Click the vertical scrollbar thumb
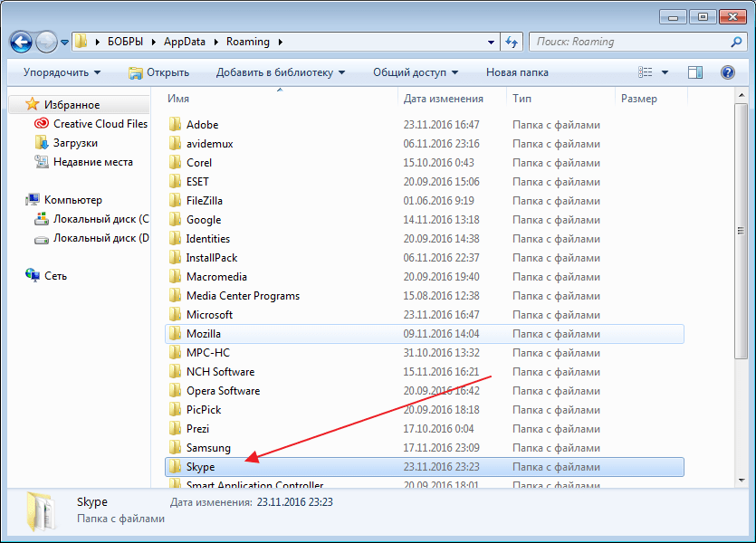This screenshot has height=543, width=756. (x=741, y=231)
